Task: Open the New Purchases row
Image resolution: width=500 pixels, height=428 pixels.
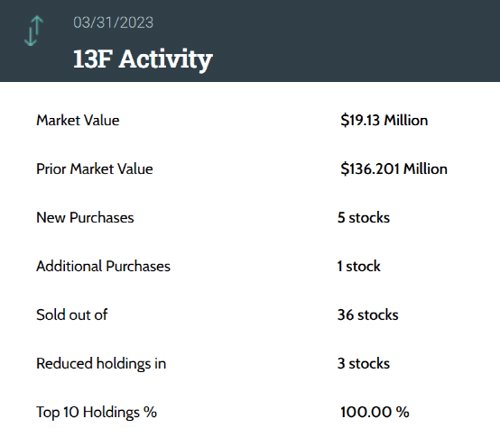Action: pyautogui.click(x=250, y=218)
